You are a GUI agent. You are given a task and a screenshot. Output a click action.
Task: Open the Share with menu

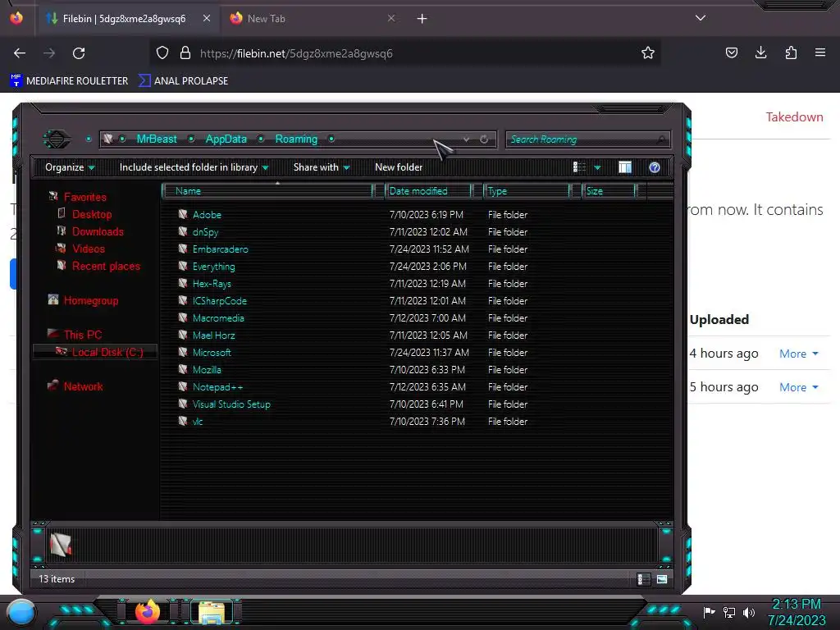click(x=322, y=167)
